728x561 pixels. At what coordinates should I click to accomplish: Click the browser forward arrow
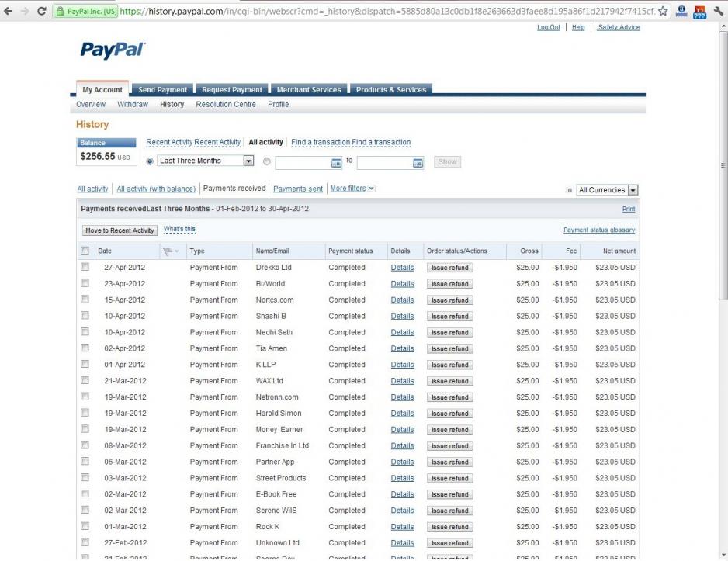25,11
